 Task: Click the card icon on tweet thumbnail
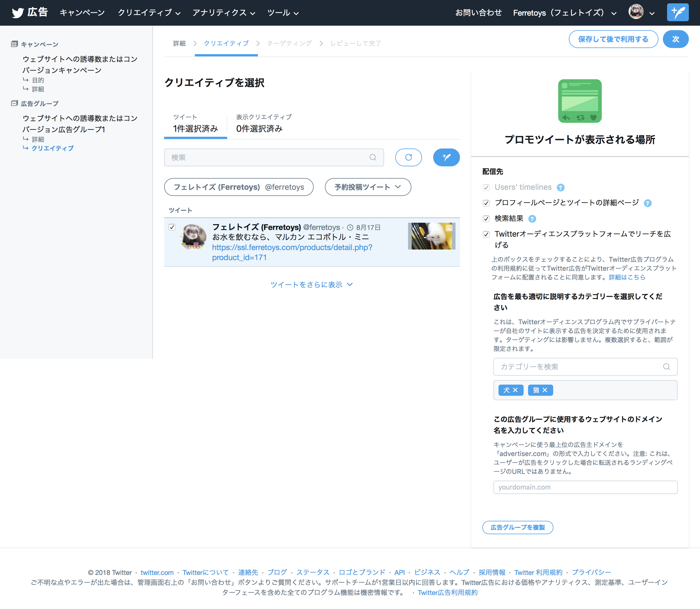pyautogui.click(x=449, y=228)
